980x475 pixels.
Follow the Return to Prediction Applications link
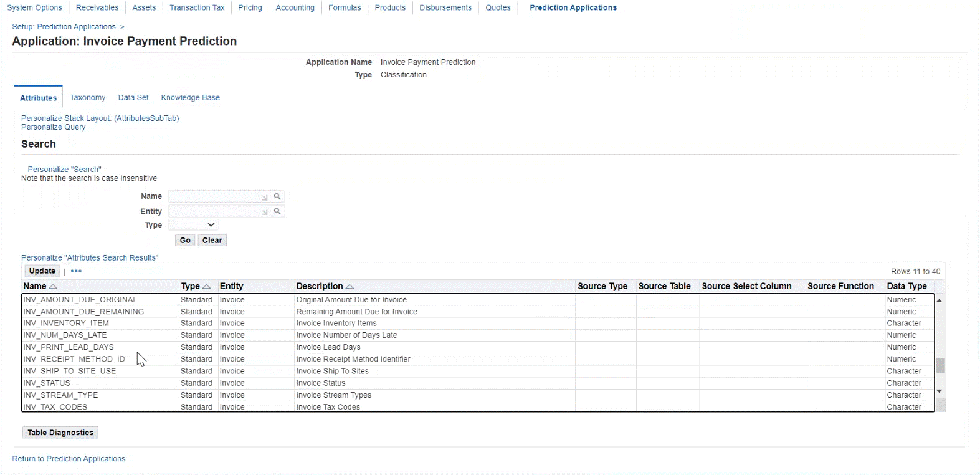click(69, 459)
